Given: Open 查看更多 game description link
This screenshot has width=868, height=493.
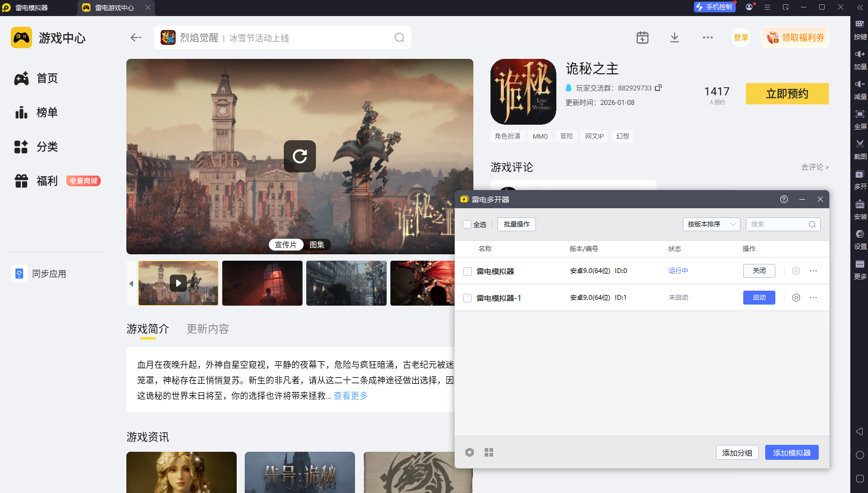Looking at the screenshot, I should [x=350, y=396].
